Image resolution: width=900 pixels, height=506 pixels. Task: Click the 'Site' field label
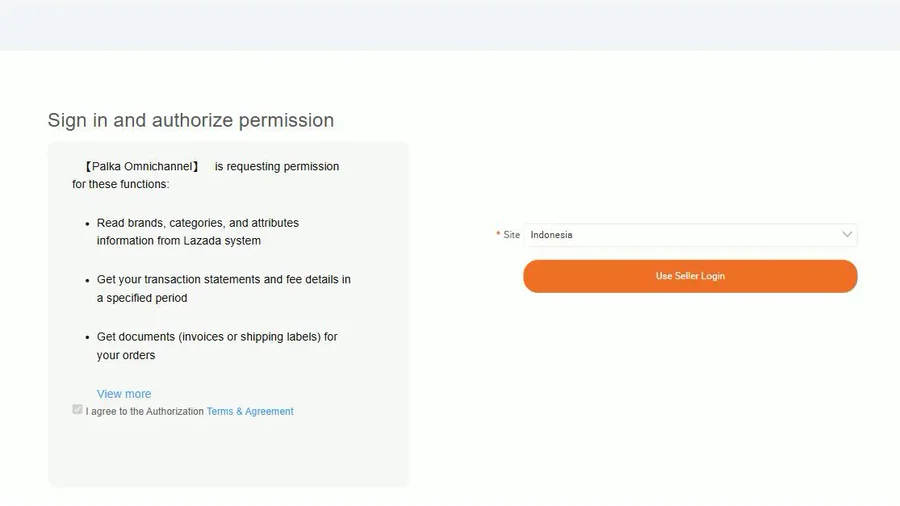pyautogui.click(x=511, y=235)
